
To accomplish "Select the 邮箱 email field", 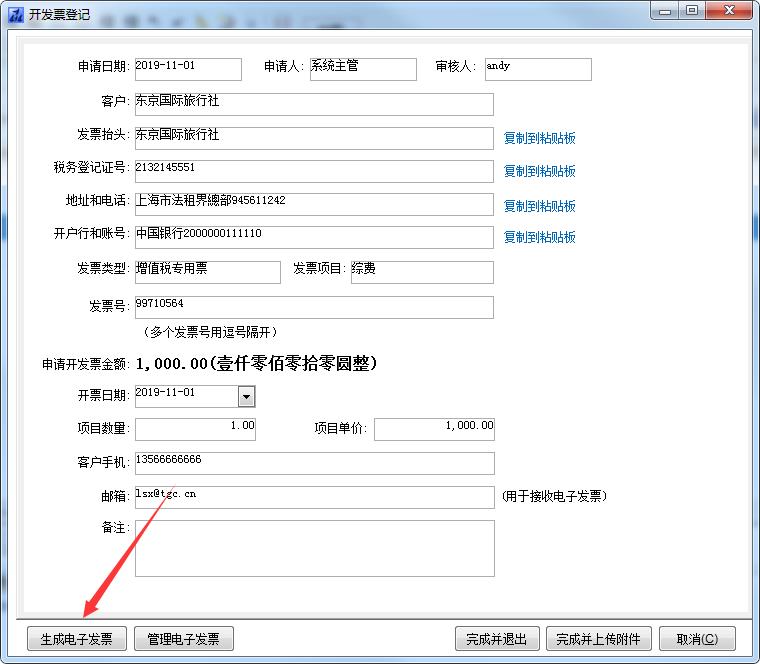I will coord(313,497).
